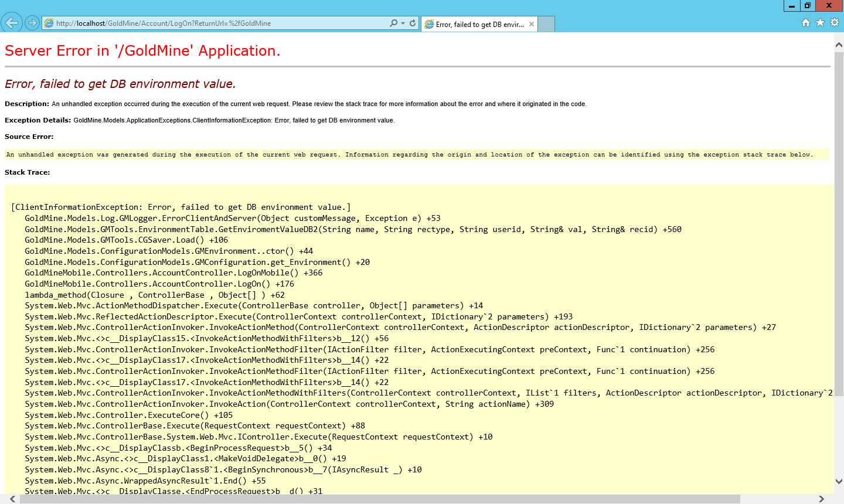Open the Tools gear icon
Screen dimensions: 844x504
coord(835,22)
